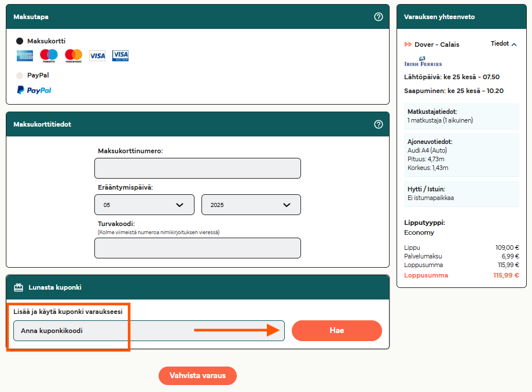Screen dimensions: 532x392
Task: Click the Anna kuponkikoodi coupon field
Action: pos(149,331)
